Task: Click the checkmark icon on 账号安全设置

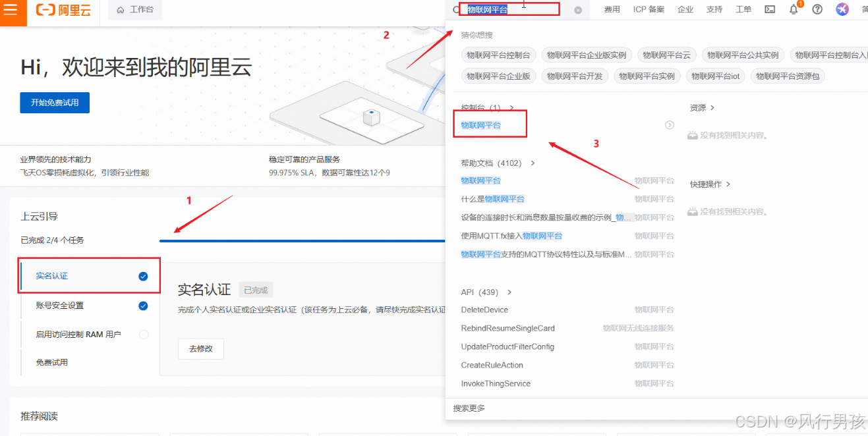Action: pyautogui.click(x=143, y=306)
